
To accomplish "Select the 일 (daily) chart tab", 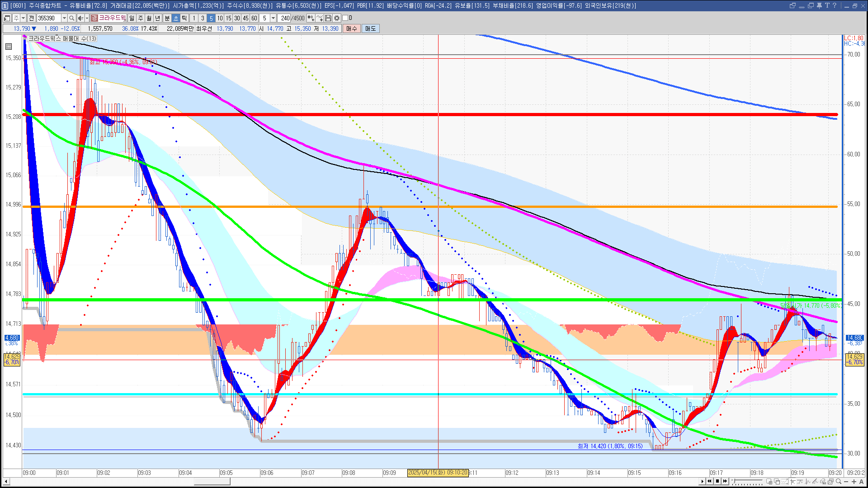I will click(x=132, y=18).
